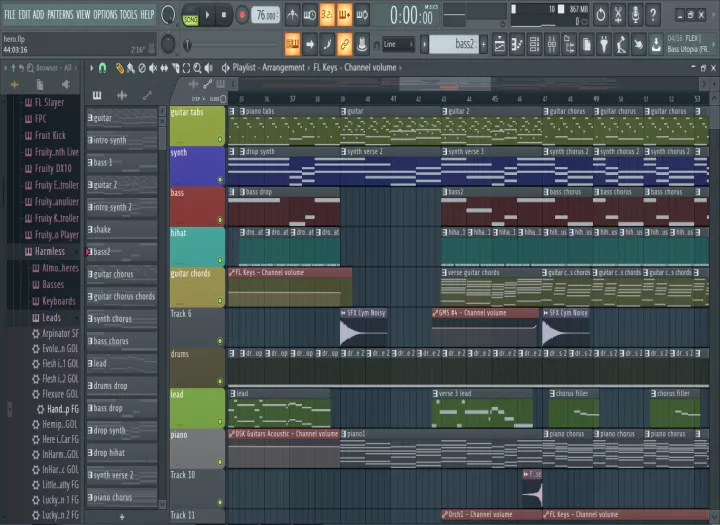Open the Line snap dropdown
This screenshot has width=720, height=525.
pos(398,45)
